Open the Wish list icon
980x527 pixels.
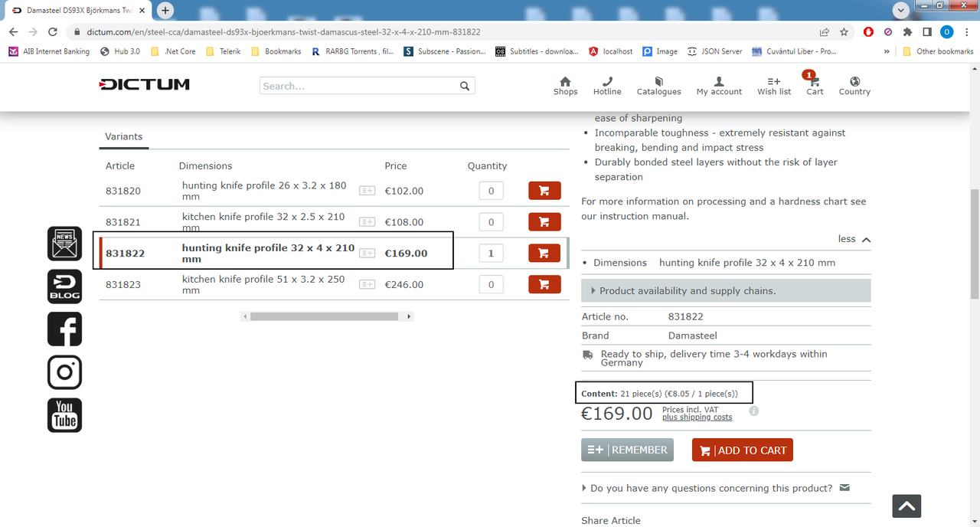click(x=774, y=86)
